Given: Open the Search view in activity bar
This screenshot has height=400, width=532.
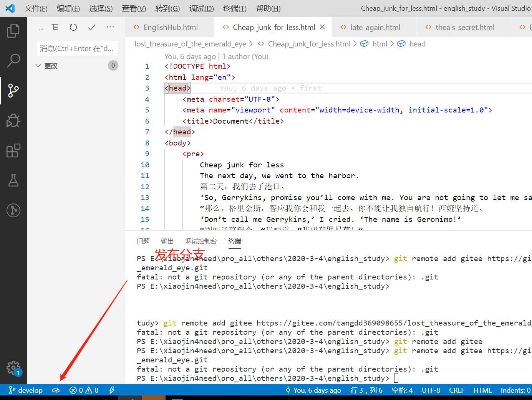Looking at the screenshot, I should pos(13,60).
